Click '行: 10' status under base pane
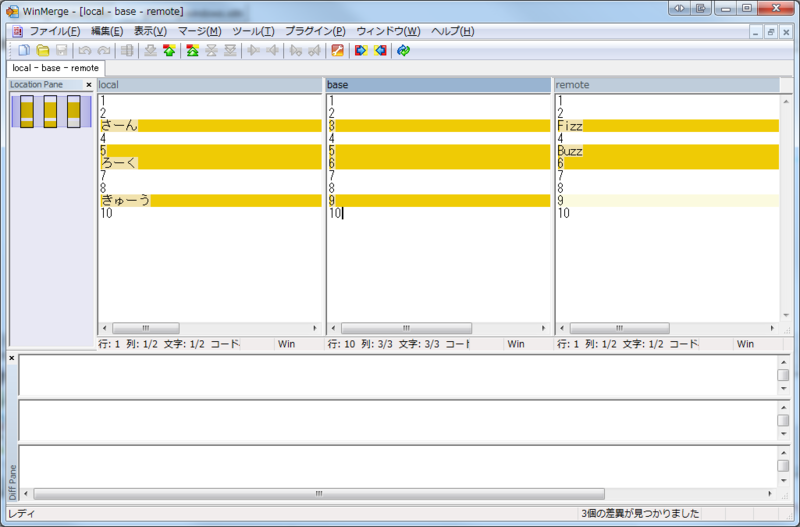 [x=341, y=344]
